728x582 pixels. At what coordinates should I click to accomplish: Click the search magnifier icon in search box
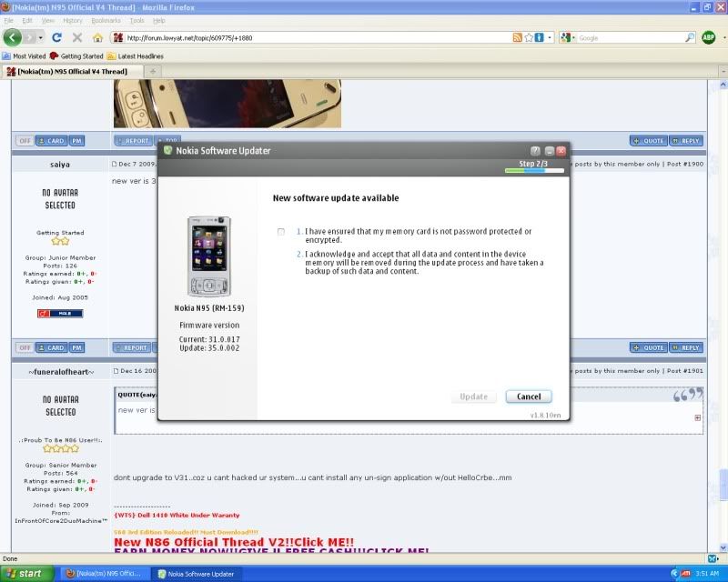tap(689, 38)
